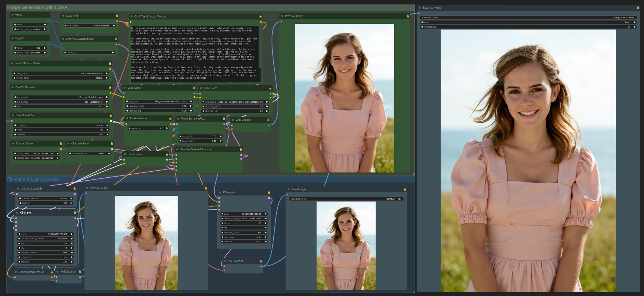Collapse the Load Diffusion Model node dot

click(x=12, y=63)
